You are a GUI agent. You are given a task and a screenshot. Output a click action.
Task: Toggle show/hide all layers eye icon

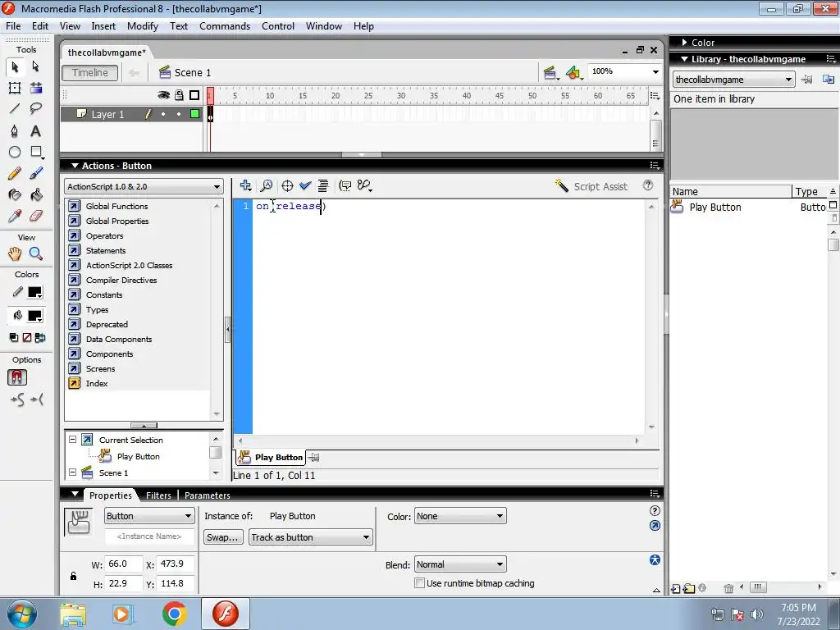coord(163,95)
